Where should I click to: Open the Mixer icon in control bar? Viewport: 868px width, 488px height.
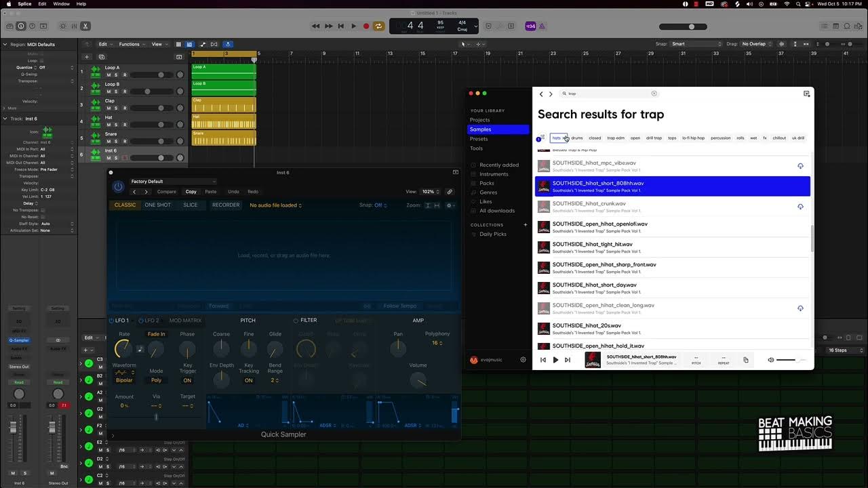[x=74, y=26]
